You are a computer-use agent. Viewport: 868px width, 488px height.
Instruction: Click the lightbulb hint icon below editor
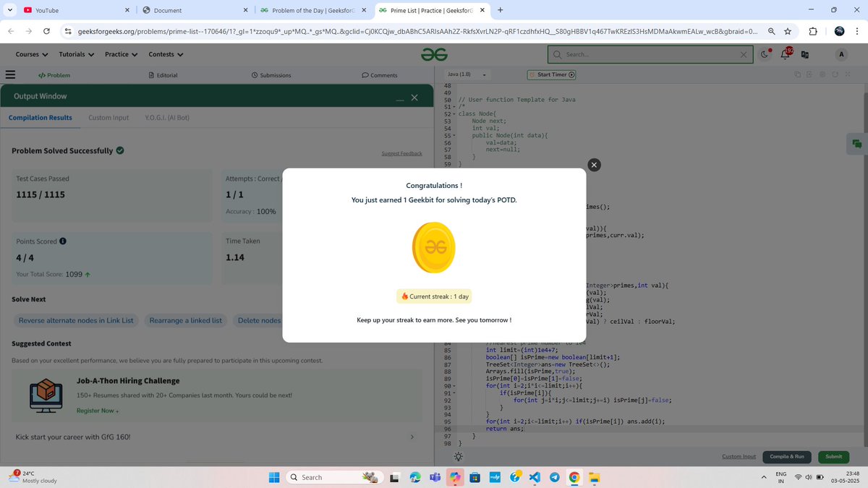457,457
